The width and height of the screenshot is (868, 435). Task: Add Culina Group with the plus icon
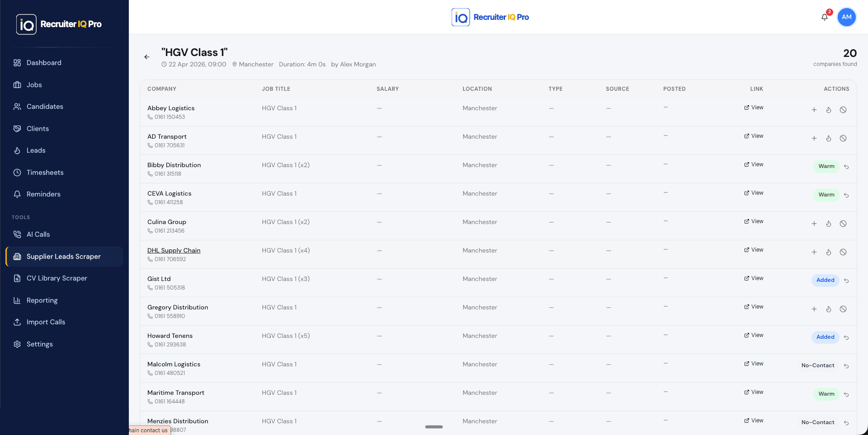coord(814,224)
